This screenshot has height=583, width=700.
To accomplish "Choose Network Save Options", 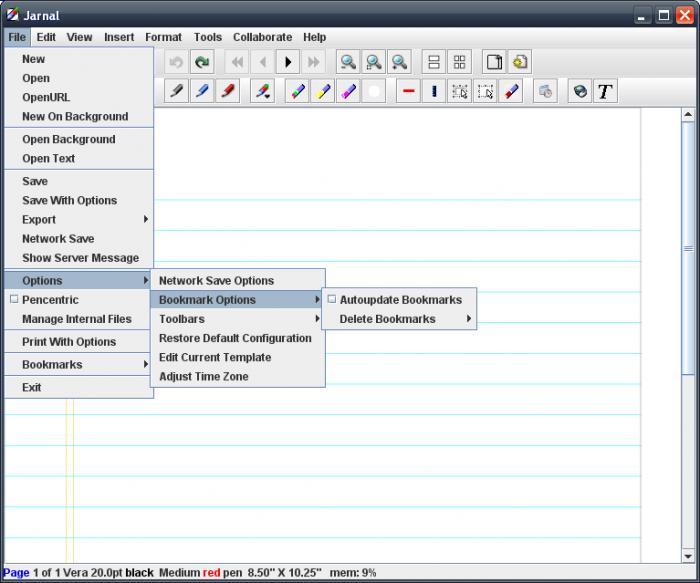I will [x=238, y=280].
